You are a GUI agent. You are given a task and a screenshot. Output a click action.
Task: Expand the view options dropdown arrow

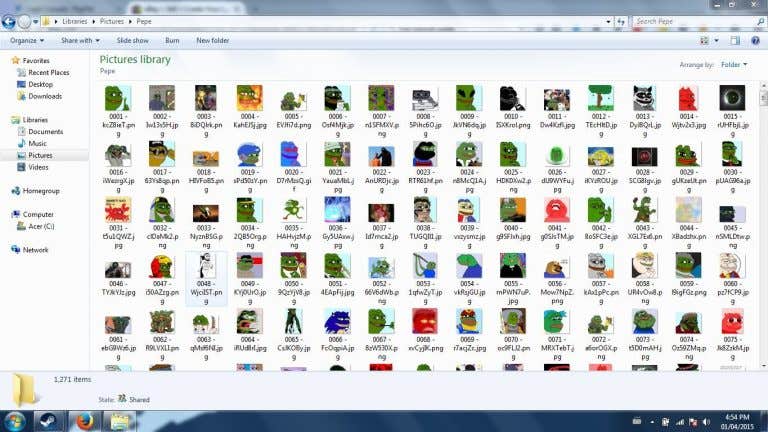pos(716,41)
